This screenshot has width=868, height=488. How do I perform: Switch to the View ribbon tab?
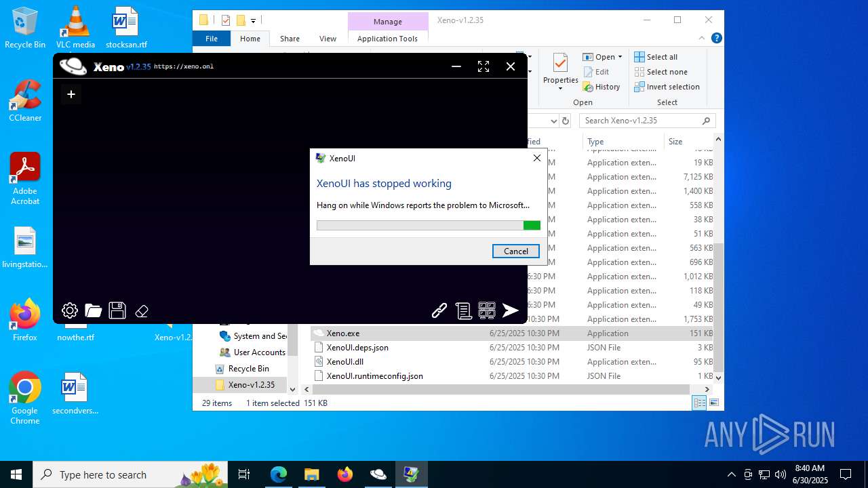(x=328, y=39)
